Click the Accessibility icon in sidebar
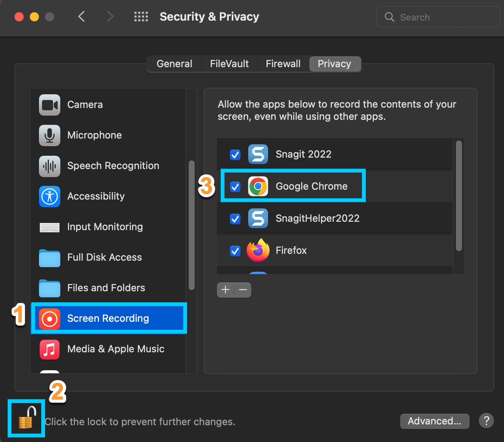The width and height of the screenshot is (504, 442). pyautogui.click(x=50, y=197)
